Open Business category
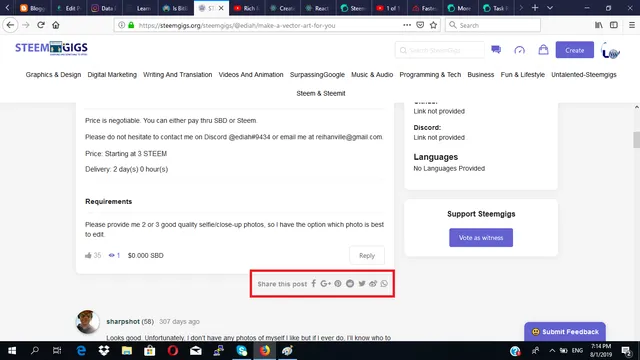640x360 pixels. click(x=480, y=74)
